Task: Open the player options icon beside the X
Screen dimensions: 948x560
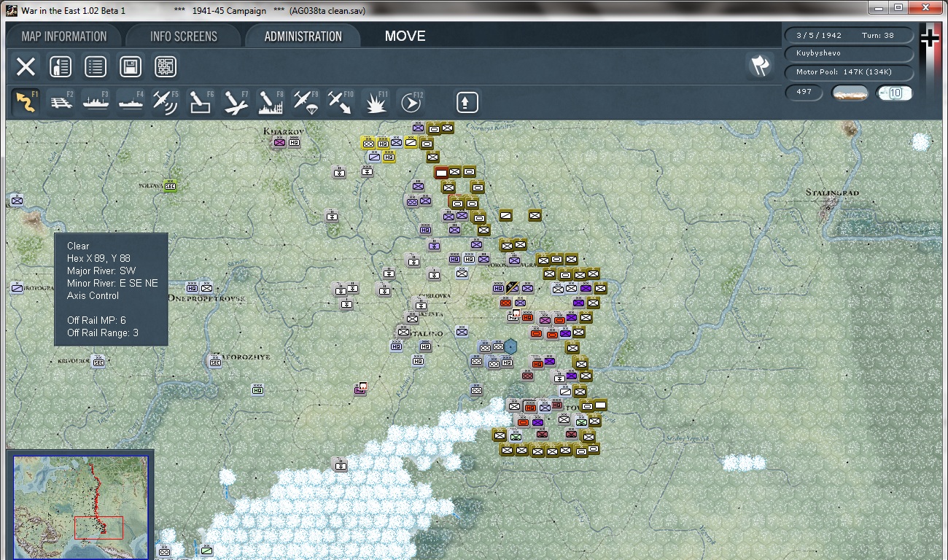Action: coord(61,67)
